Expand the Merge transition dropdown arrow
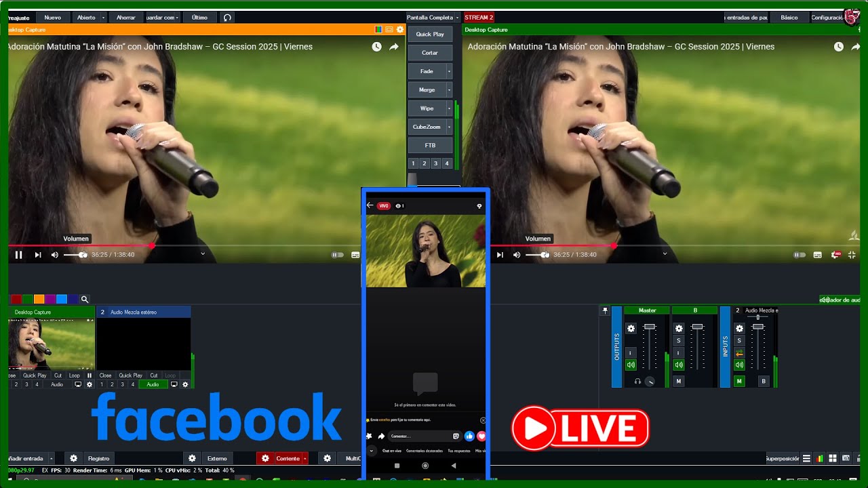This screenshot has width=868, height=488. point(449,89)
